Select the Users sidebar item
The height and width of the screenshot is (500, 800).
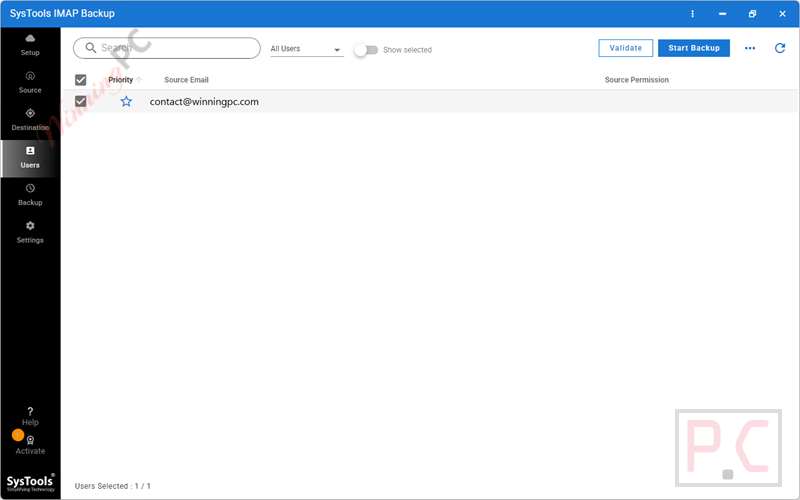[30, 158]
